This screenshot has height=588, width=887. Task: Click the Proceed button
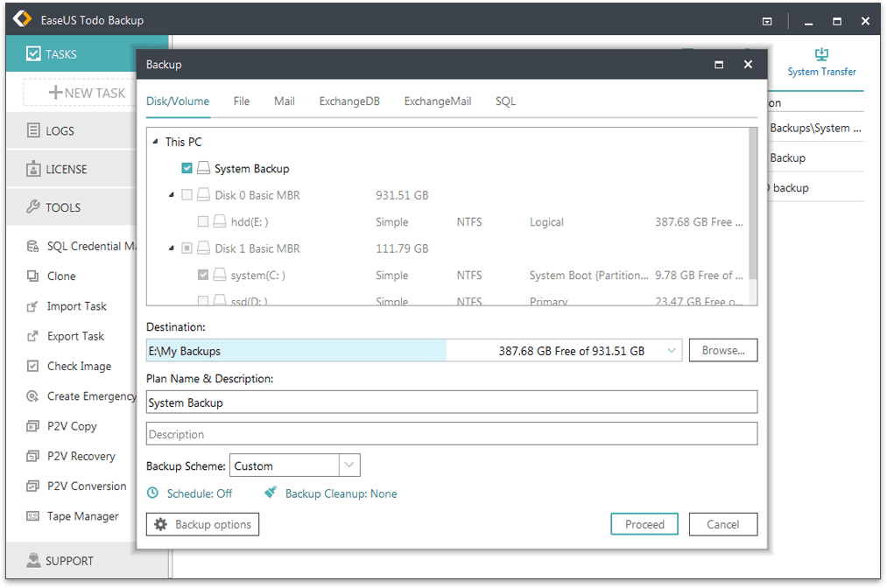(644, 524)
